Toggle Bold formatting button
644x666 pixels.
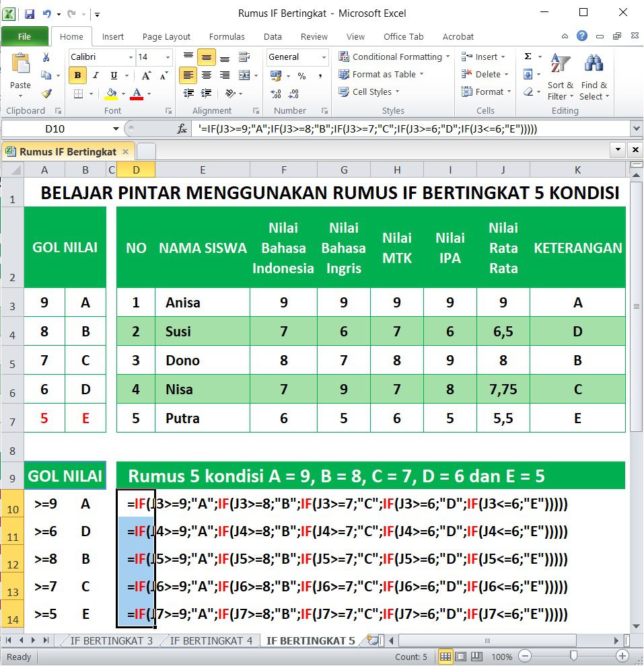[77, 75]
